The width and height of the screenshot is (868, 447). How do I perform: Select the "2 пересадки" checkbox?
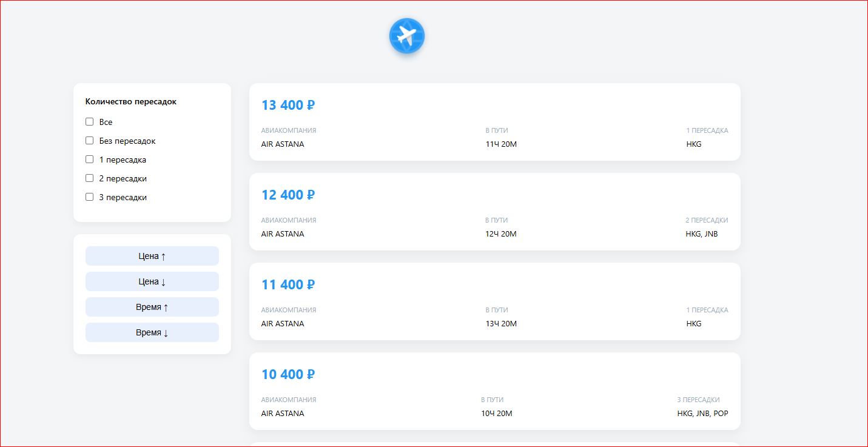tap(90, 178)
